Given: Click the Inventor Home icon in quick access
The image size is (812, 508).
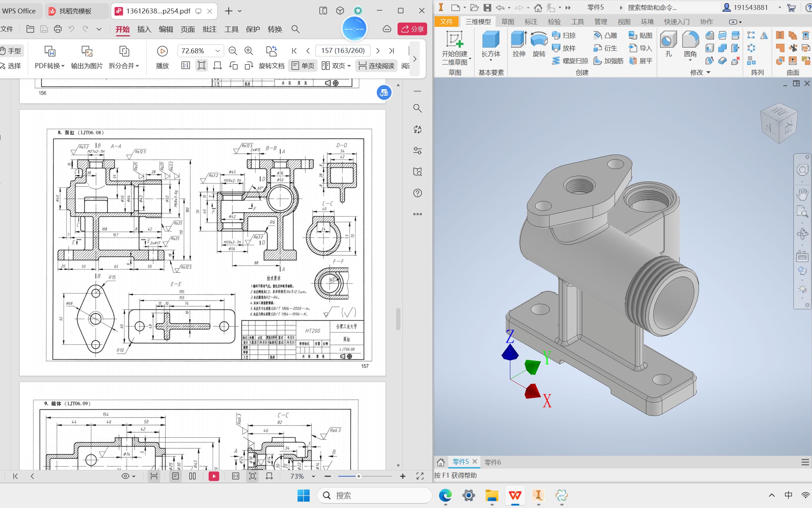Looking at the screenshot, I should (538, 7).
